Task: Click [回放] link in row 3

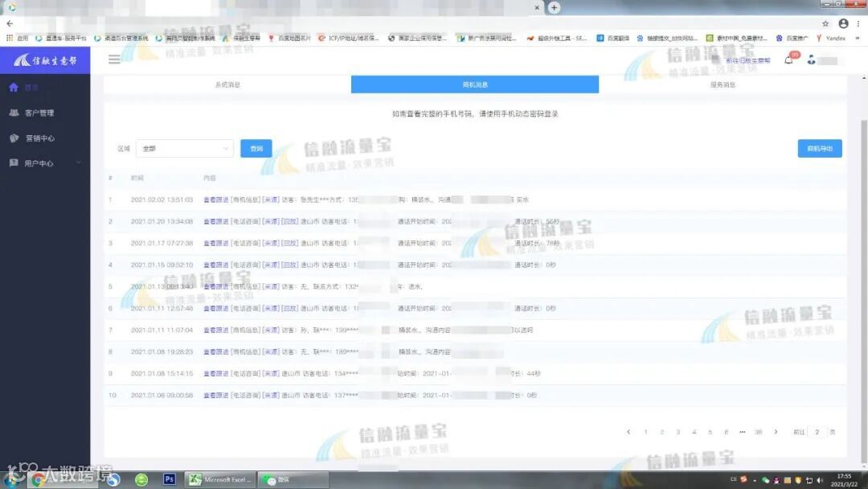Action: 289,243
